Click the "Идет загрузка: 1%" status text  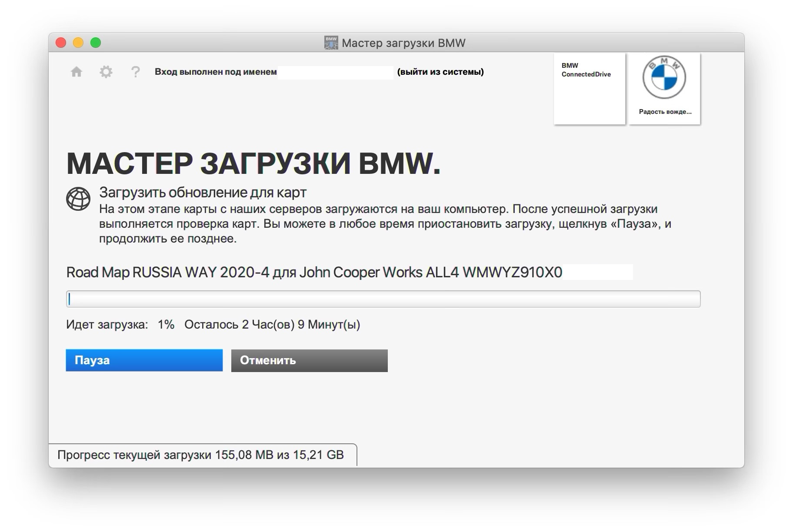(x=120, y=325)
